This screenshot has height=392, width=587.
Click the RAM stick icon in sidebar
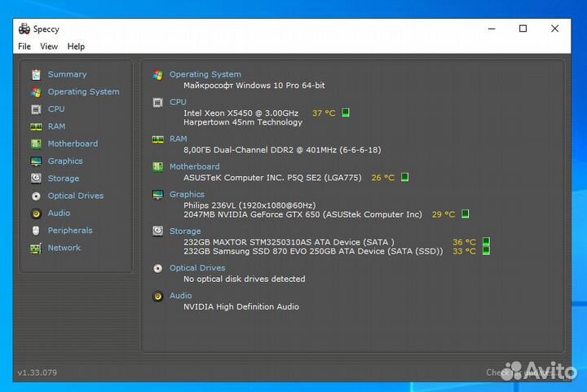(x=36, y=127)
